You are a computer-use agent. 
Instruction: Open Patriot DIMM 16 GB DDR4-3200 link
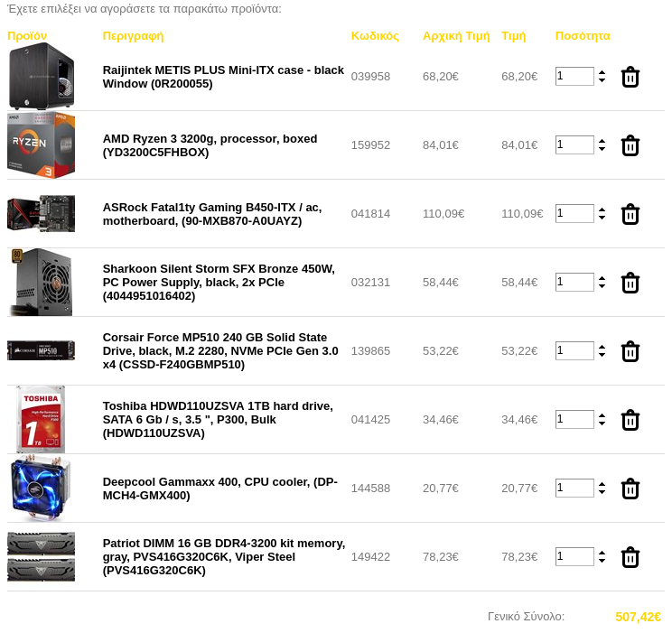224,556
